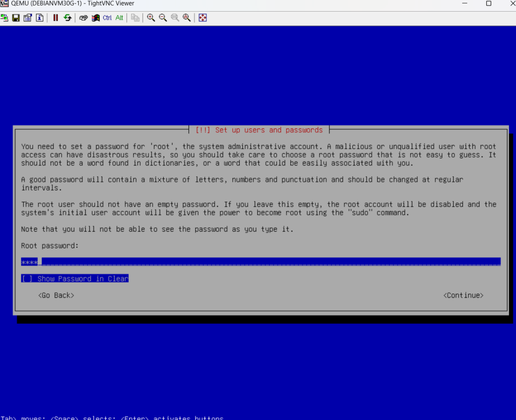The height and width of the screenshot is (420, 516).
Task: Enable the Show Password in Clear checkbox
Action: click(27, 278)
